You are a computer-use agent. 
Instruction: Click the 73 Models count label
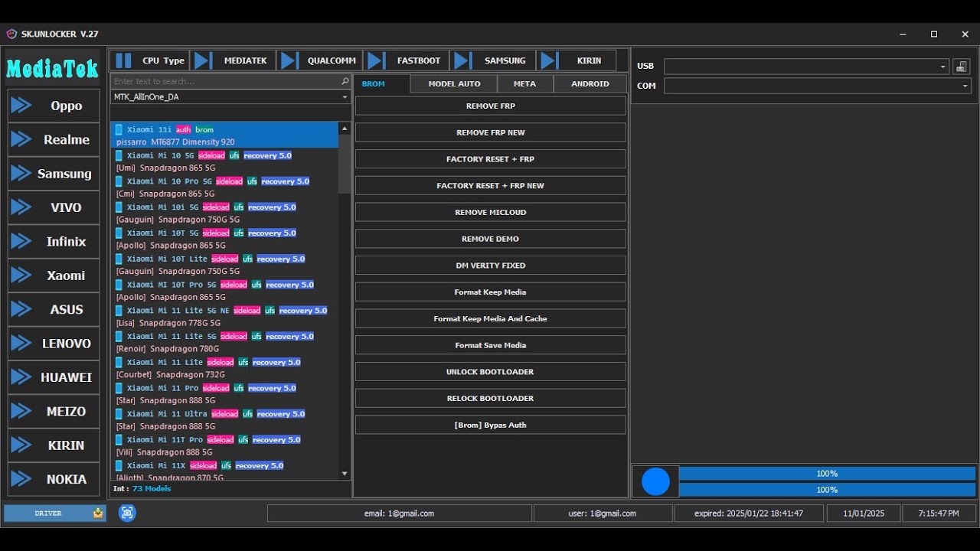tap(152, 488)
